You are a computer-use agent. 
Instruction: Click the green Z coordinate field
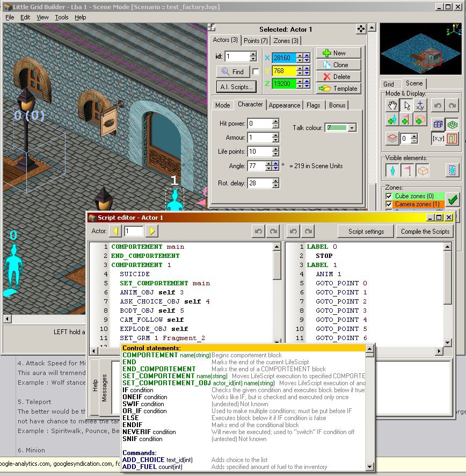284,83
